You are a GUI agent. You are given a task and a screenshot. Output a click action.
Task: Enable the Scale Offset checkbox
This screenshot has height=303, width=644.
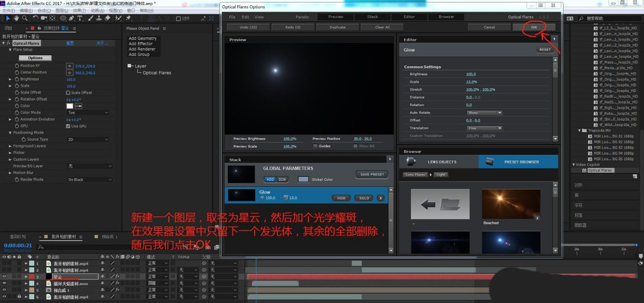point(69,93)
